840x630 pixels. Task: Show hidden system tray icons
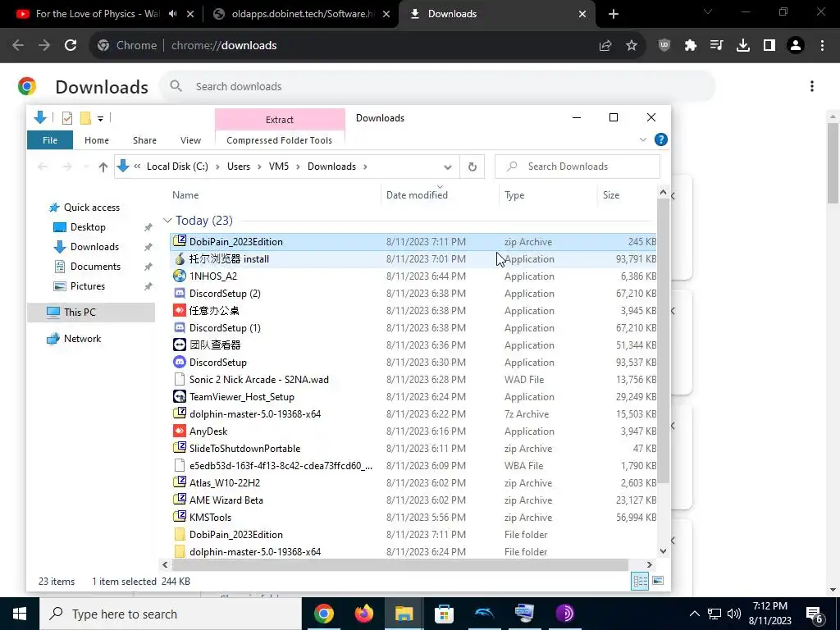click(694, 614)
